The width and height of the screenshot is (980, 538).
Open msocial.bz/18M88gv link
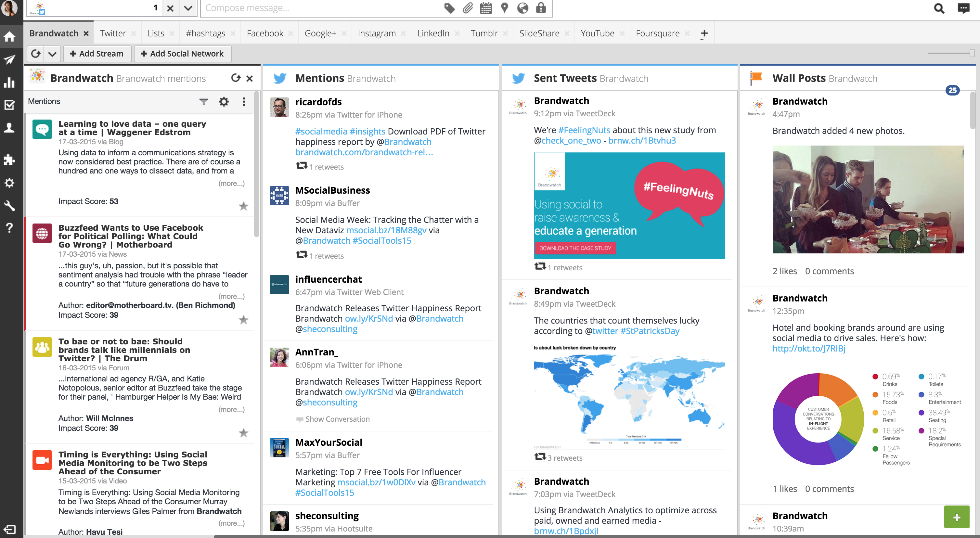pyautogui.click(x=386, y=230)
